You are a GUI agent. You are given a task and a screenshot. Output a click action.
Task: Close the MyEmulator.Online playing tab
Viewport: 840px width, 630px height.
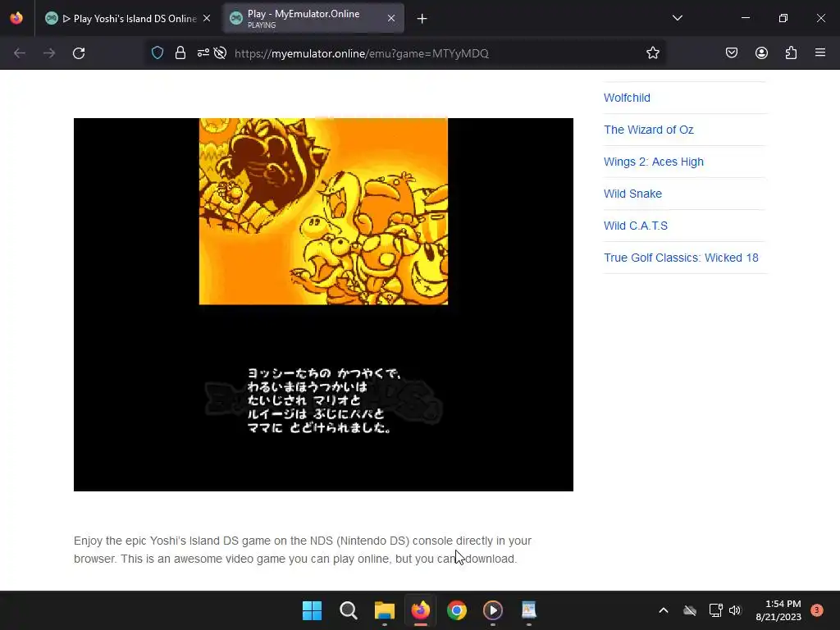(x=391, y=18)
